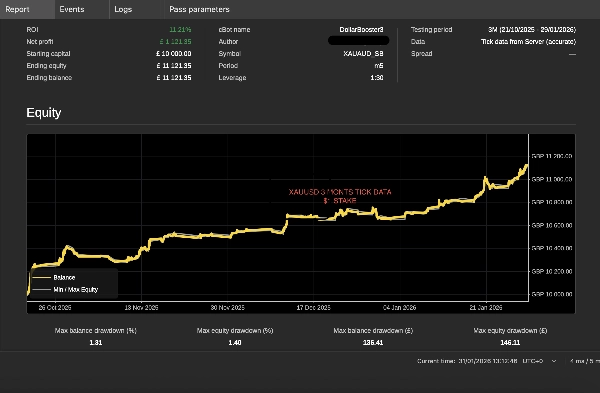The width and height of the screenshot is (600, 393).
Task: Toggle the Balance series in chart legend
Action: point(64,277)
